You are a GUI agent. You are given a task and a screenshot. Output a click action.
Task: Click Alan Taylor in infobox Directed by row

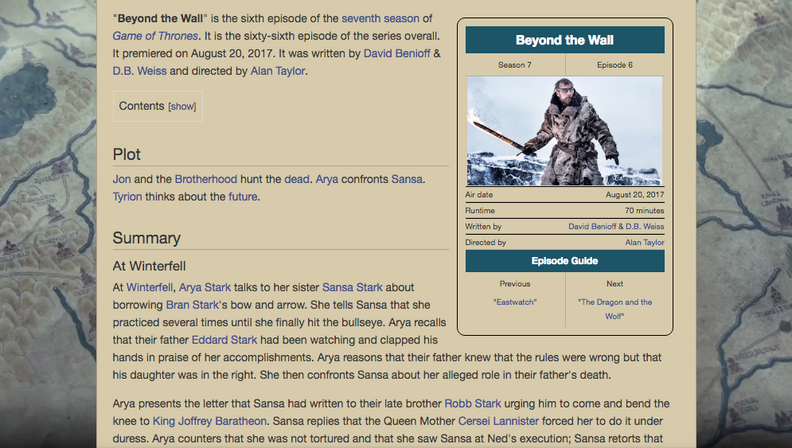(x=644, y=242)
